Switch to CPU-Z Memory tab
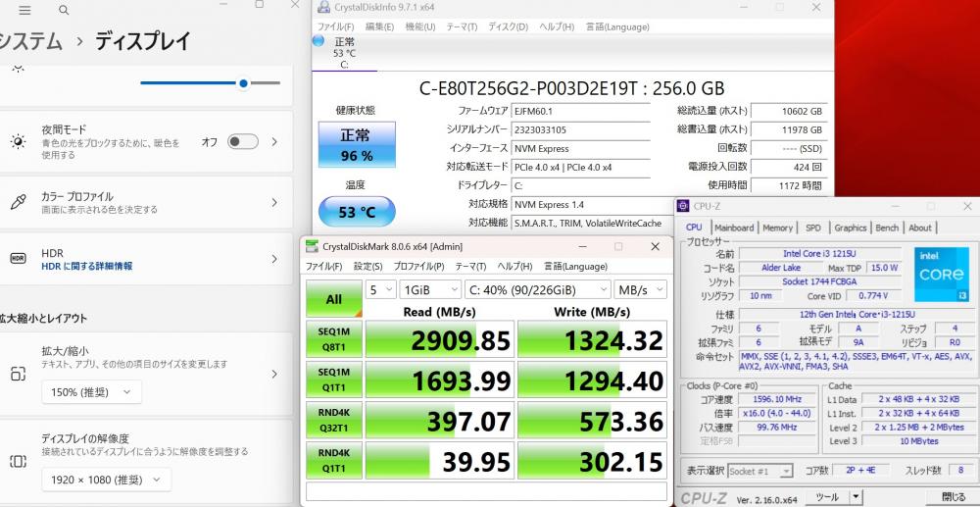This screenshot has height=507, width=980. tap(777, 228)
